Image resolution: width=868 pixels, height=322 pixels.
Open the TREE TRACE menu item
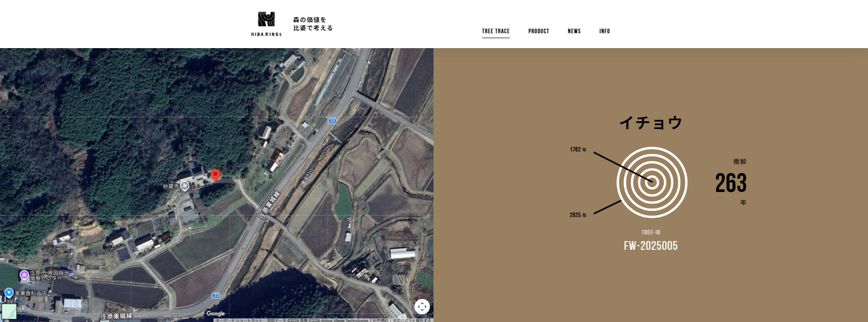[496, 31]
